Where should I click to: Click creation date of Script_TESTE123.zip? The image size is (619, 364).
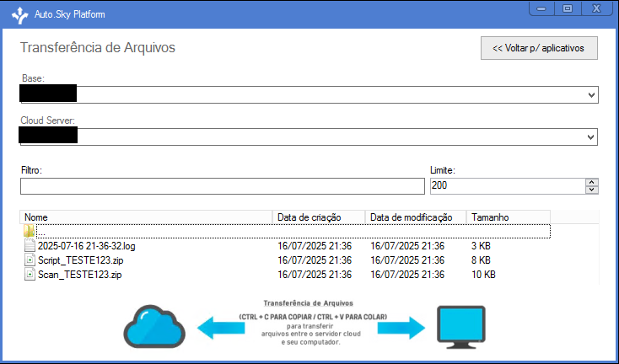coord(315,260)
